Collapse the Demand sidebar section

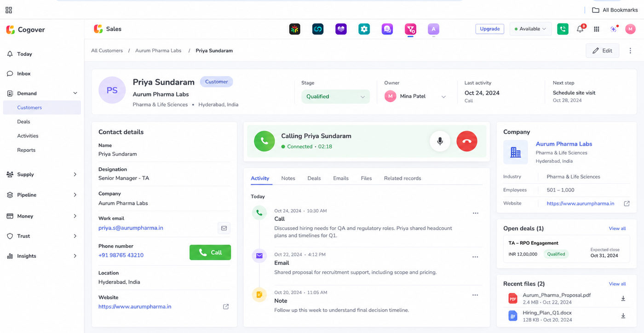[x=75, y=93]
